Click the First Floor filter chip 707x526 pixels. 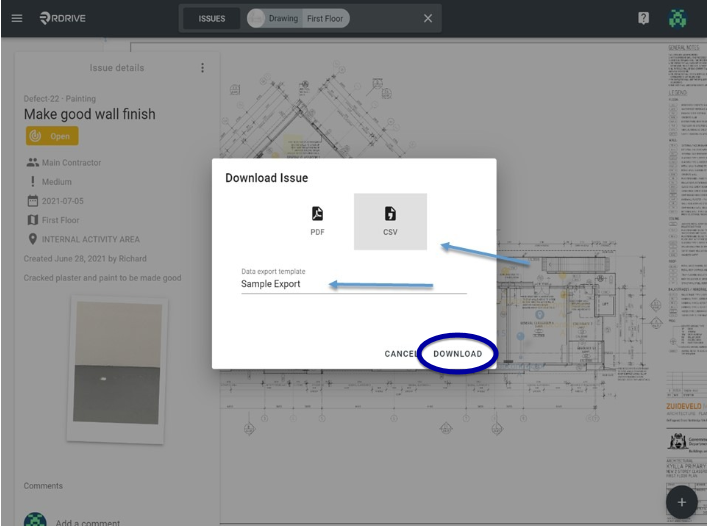pyautogui.click(x=325, y=18)
